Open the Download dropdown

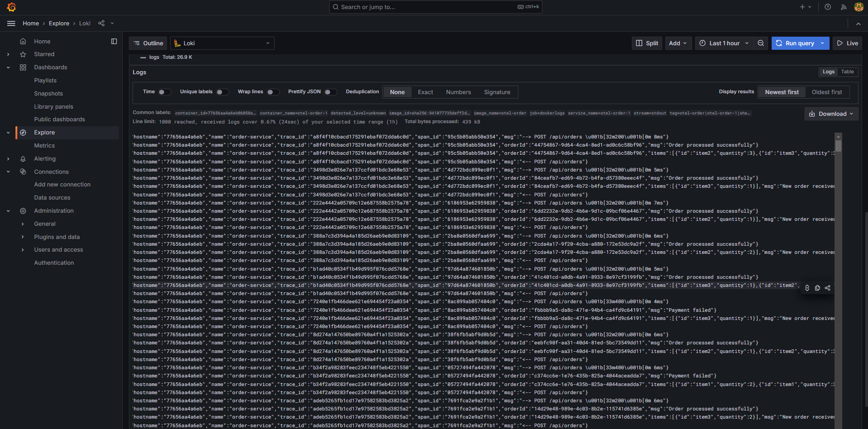831,114
